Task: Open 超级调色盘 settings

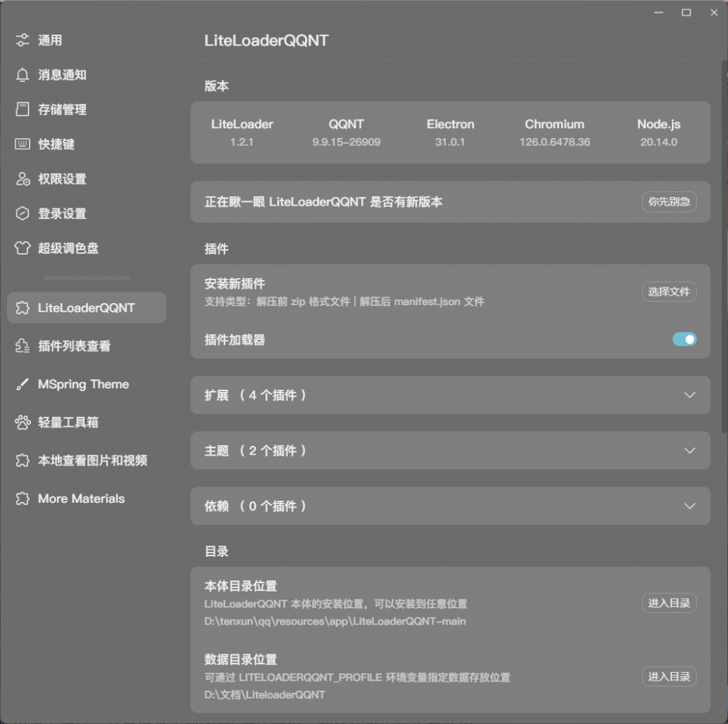Action: point(86,248)
